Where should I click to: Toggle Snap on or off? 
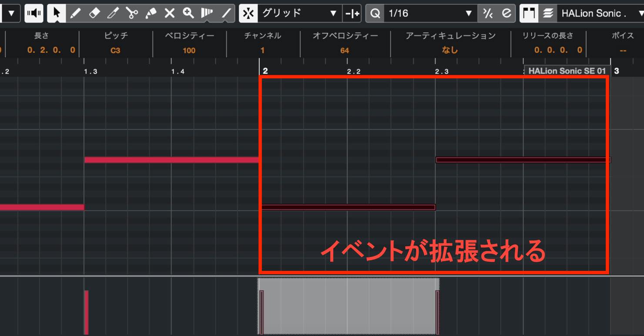coord(248,13)
